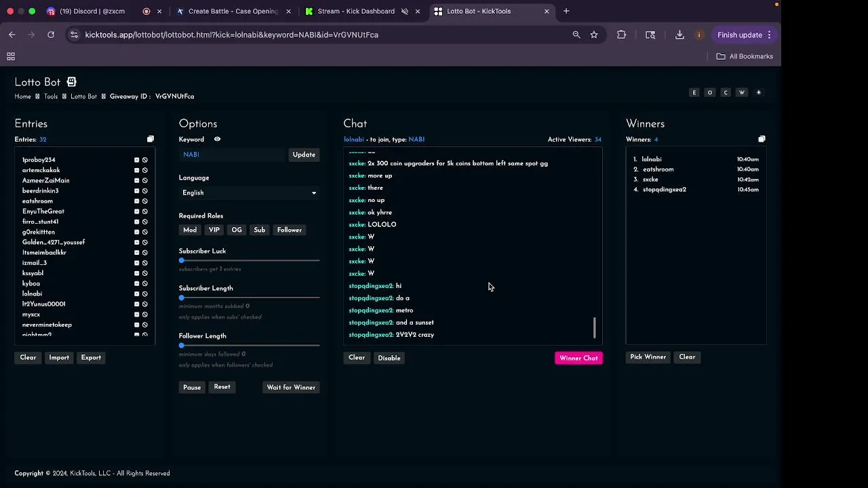Open the apps grid in bookmarks bar
Screen dimensions: 868x488
[x=11, y=56]
